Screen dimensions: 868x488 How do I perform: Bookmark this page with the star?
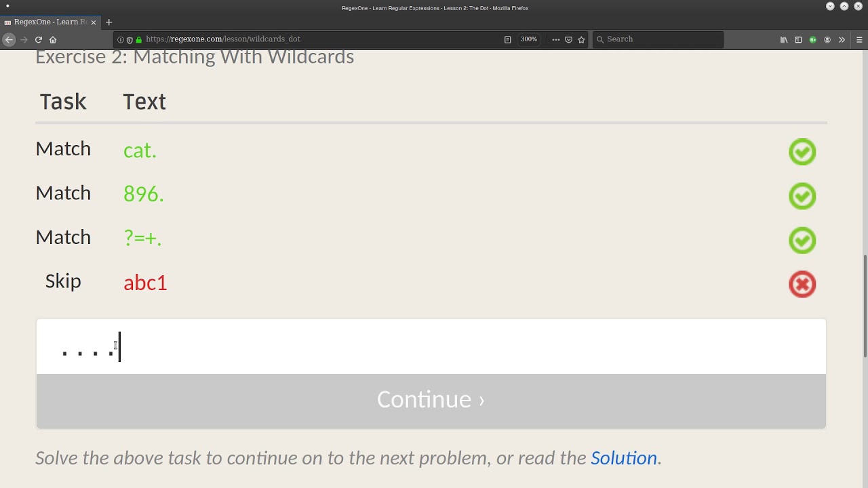[x=581, y=40]
